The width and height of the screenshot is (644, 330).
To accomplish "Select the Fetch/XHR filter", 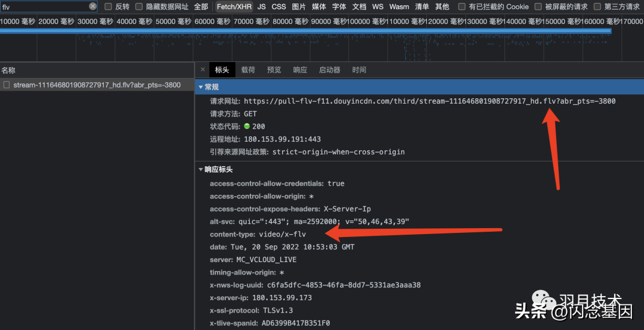I will 234,7.
